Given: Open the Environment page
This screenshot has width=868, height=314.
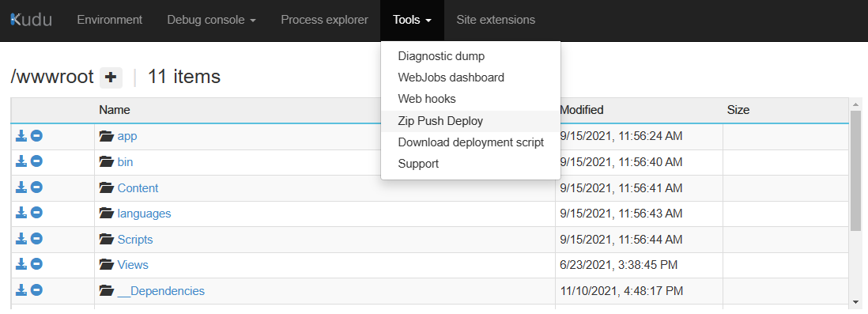Looking at the screenshot, I should (x=110, y=20).
